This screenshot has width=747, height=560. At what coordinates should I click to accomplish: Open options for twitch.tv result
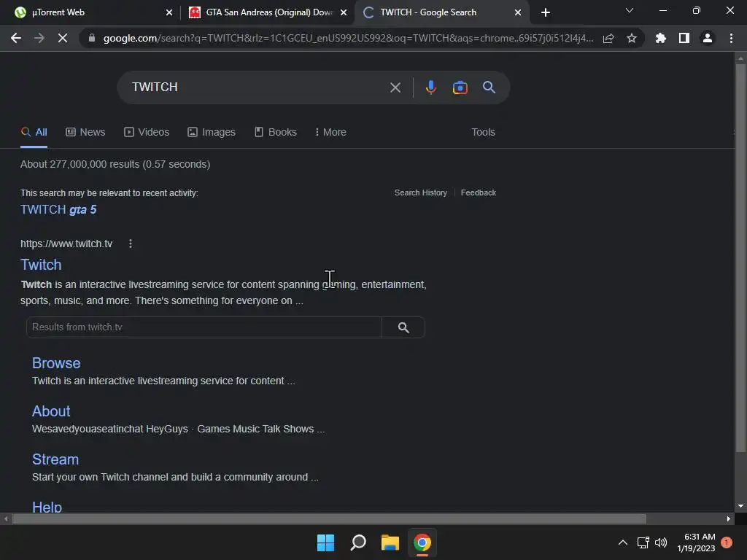coord(130,244)
